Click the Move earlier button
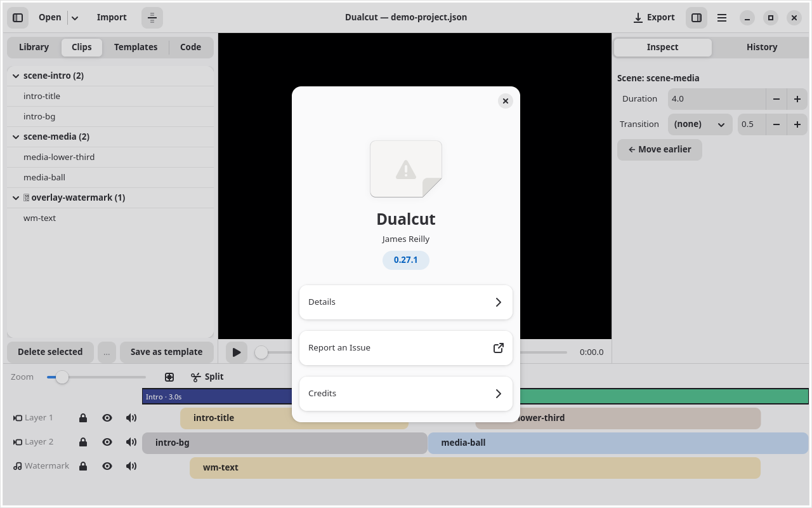The height and width of the screenshot is (508, 812). [x=660, y=150]
